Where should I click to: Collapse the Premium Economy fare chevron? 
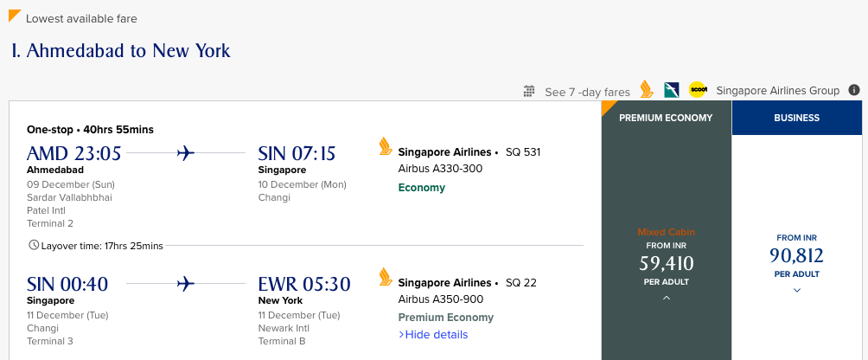point(666,298)
